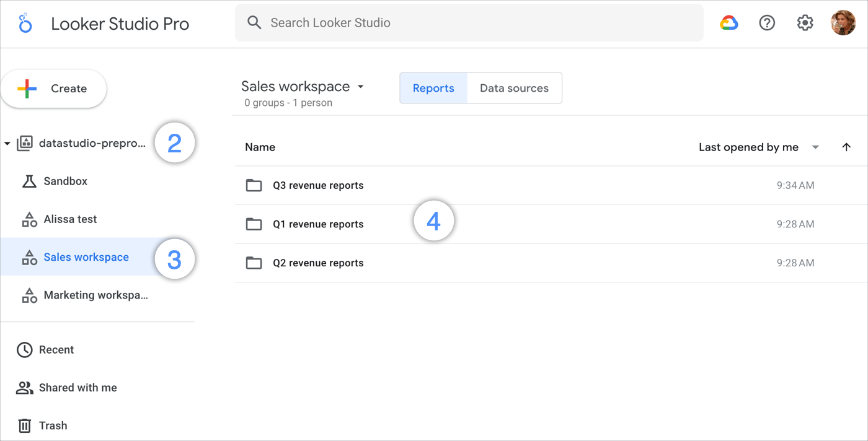868x441 pixels.
Task: Click your profile avatar picture
Action: 843,22
